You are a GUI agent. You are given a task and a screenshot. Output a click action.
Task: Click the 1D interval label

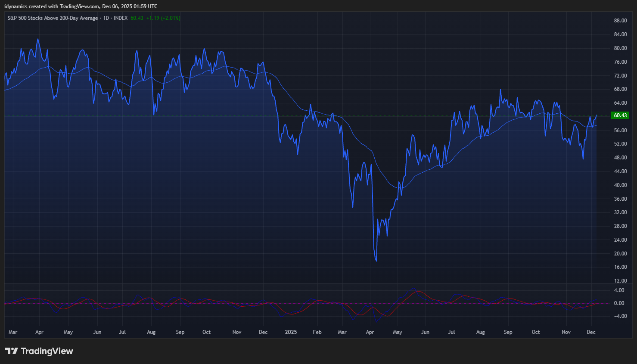click(x=106, y=18)
